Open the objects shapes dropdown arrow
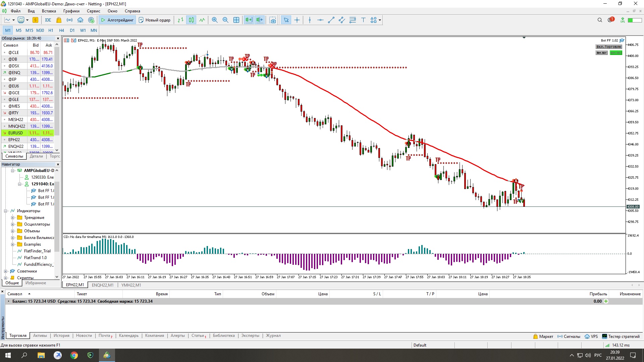Image resolution: width=644 pixels, height=362 pixels. pos(380,20)
